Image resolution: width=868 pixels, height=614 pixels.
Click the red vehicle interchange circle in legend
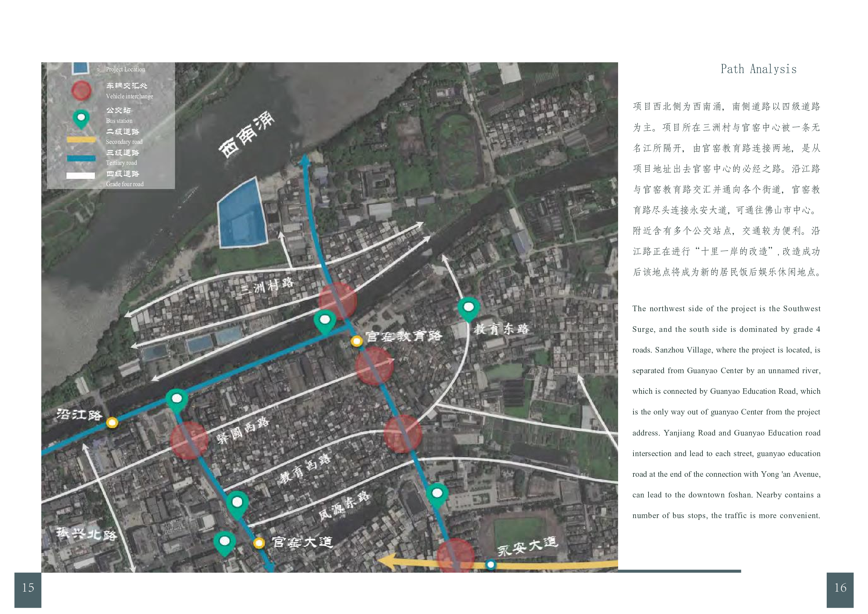[x=82, y=91]
